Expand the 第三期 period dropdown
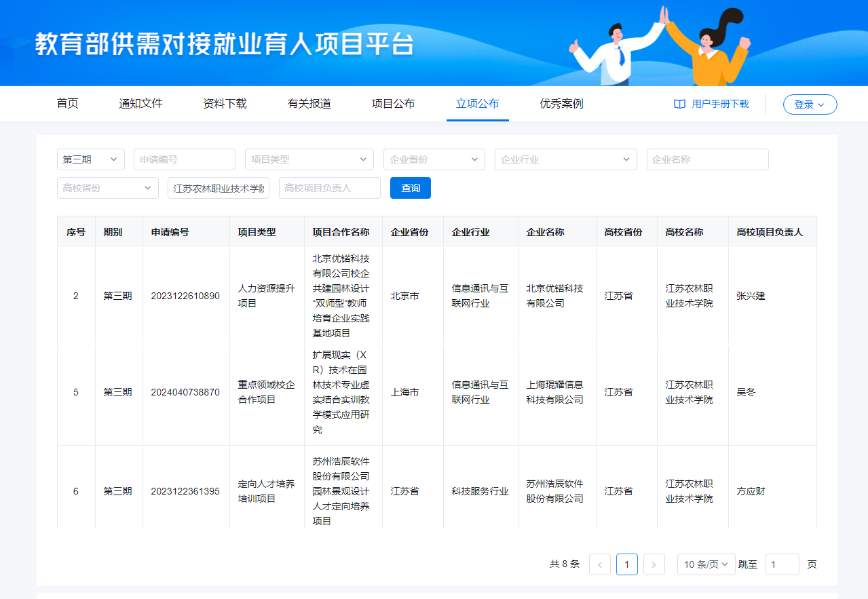Image resolution: width=868 pixels, height=599 pixels. point(91,159)
